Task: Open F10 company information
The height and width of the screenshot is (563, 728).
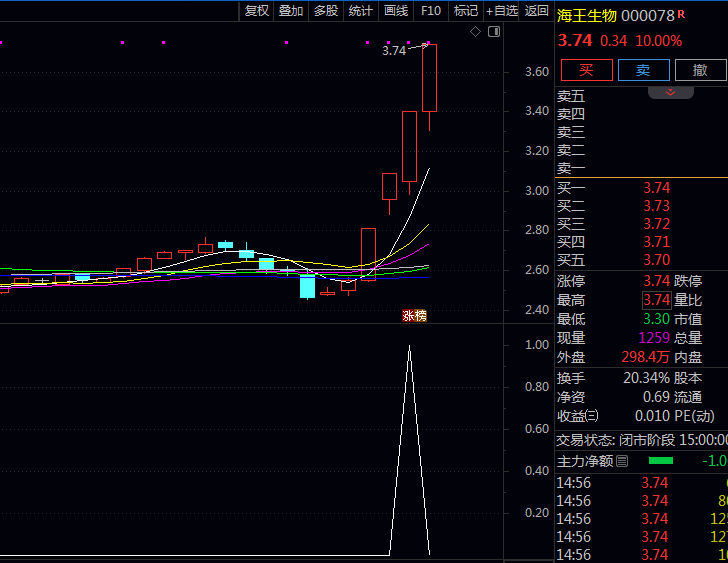Action: point(431,11)
